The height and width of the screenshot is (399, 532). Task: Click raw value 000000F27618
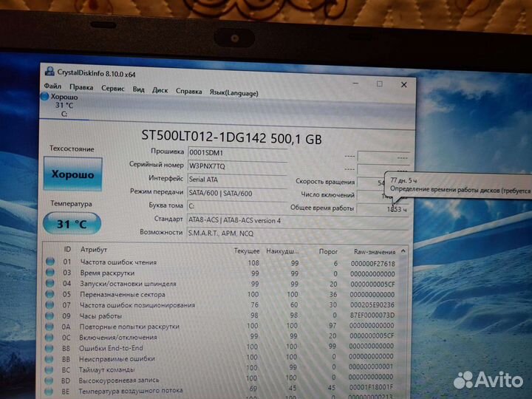tap(373, 264)
